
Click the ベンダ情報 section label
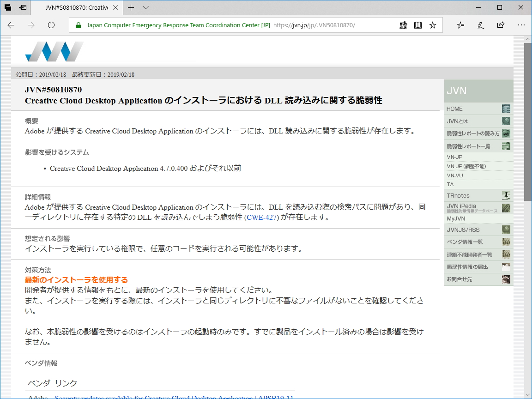click(x=41, y=363)
